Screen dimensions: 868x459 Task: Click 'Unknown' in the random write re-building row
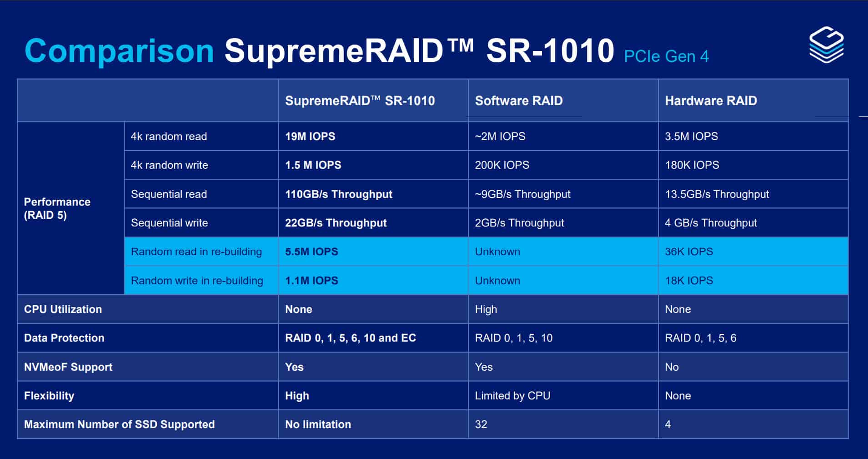497,281
